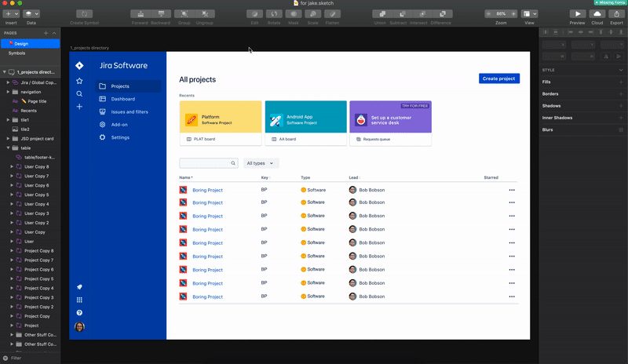Click the Create project button
The height and width of the screenshot is (364, 628).
(499, 78)
